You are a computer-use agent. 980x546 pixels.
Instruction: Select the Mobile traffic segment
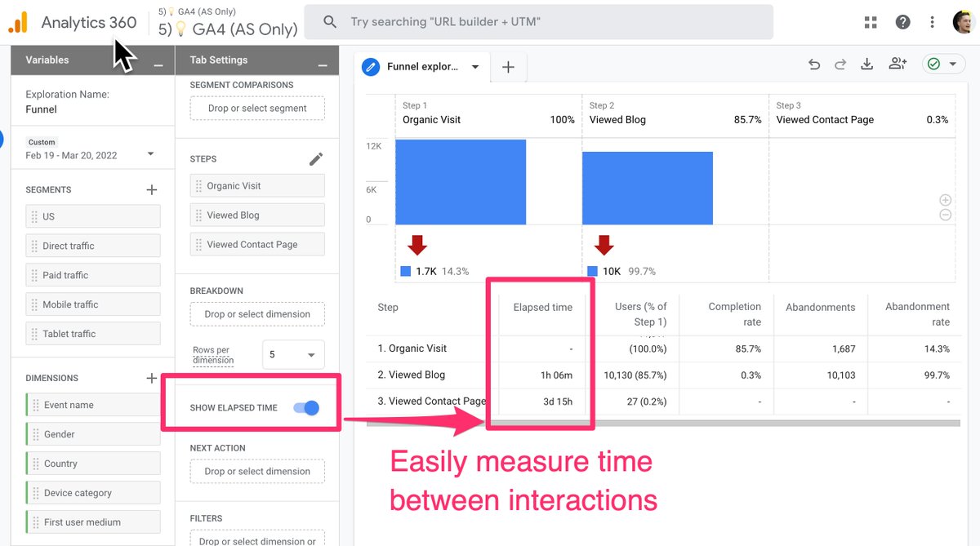(x=93, y=304)
